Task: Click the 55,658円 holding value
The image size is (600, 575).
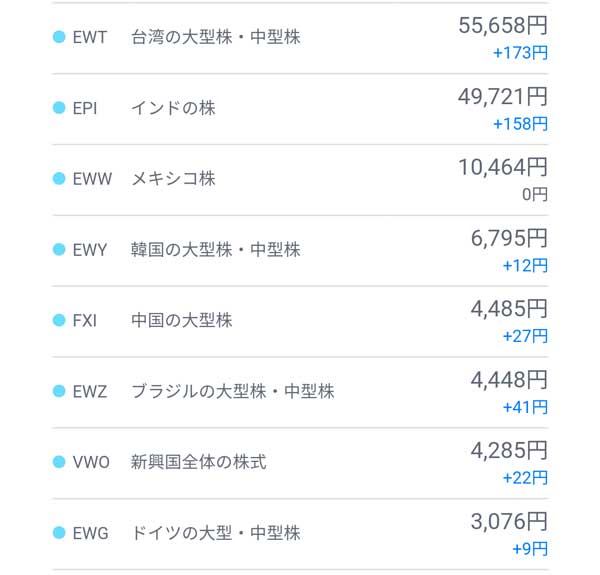Action: [503, 26]
